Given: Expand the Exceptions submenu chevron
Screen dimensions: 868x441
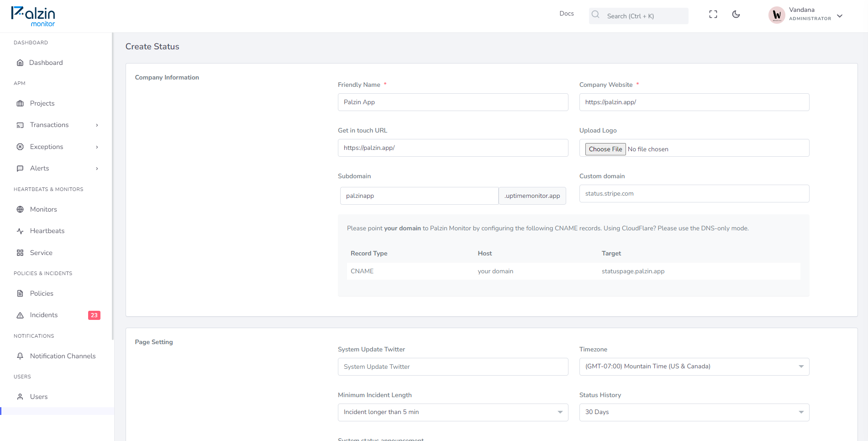Looking at the screenshot, I should click(97, 147).
